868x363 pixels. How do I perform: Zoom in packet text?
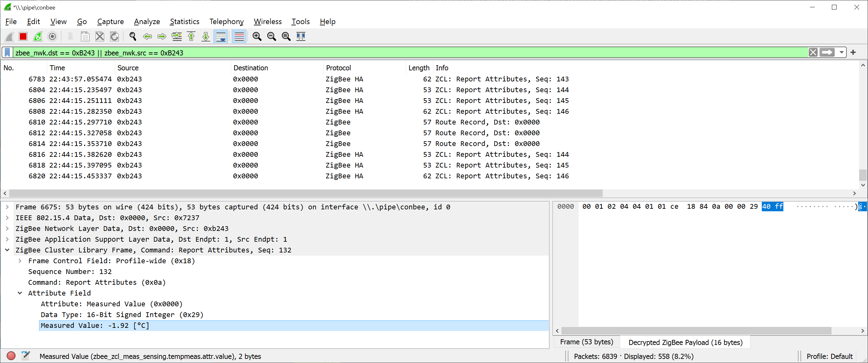click(257, 36)
